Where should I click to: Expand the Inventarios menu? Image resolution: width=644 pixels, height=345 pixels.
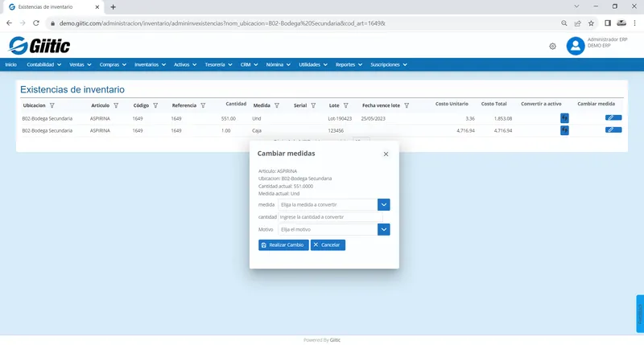coord(150,65)
